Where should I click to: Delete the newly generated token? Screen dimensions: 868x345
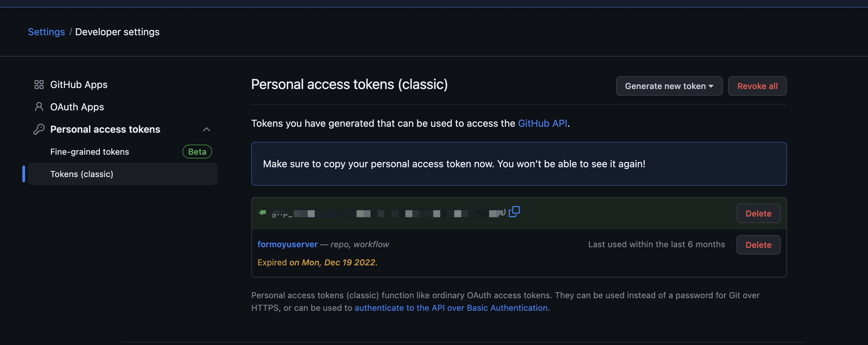758,213
